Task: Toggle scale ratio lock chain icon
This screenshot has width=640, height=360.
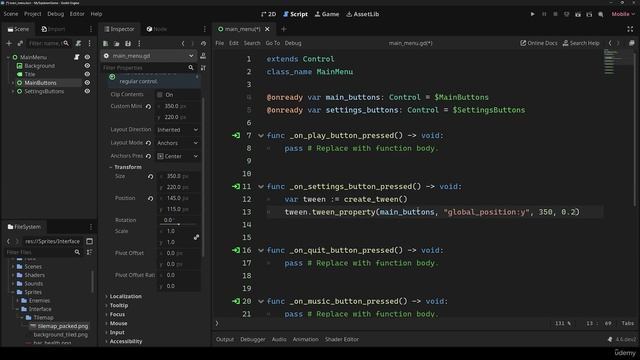Action: (x=196, y=237)
